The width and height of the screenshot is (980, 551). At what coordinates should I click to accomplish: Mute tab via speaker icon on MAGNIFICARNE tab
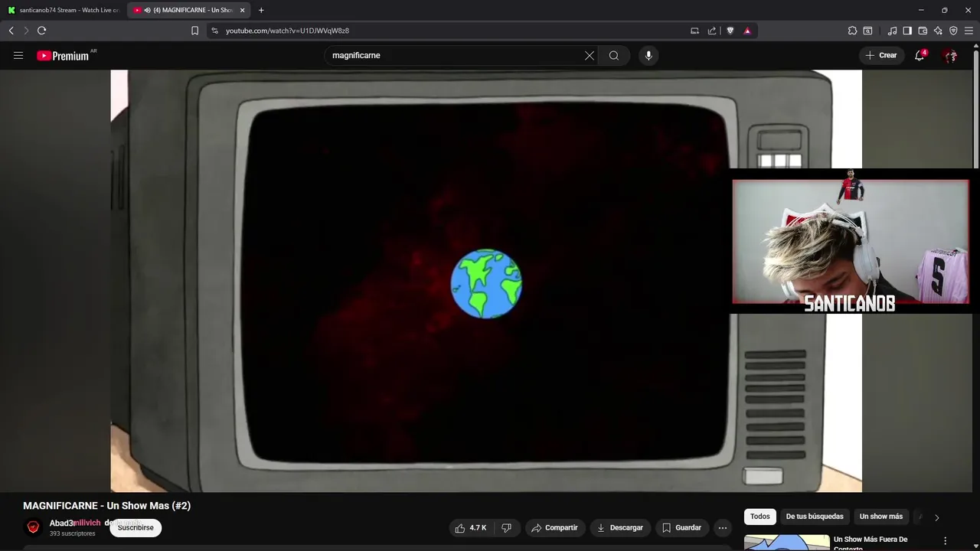tap(147, 10)
